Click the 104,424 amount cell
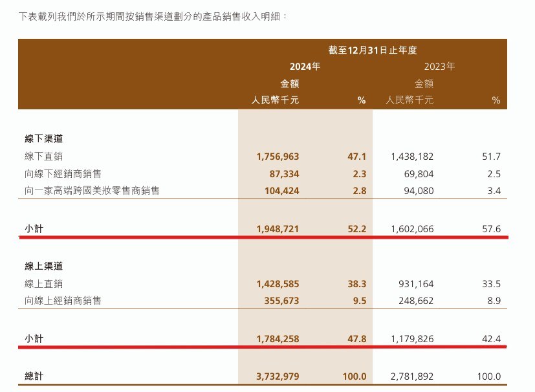The image size is (535, 392). [x=281, y=190]
